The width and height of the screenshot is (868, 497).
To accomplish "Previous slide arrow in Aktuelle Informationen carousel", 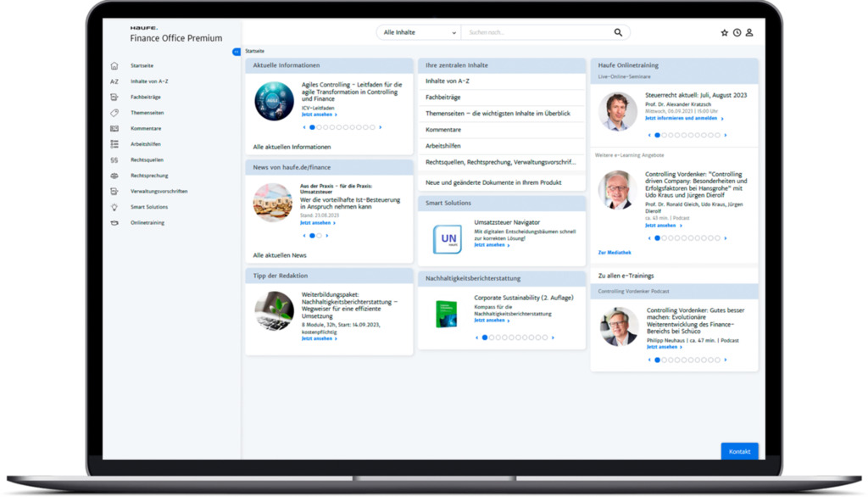I will pyautogui.click(x=304, y=127).
